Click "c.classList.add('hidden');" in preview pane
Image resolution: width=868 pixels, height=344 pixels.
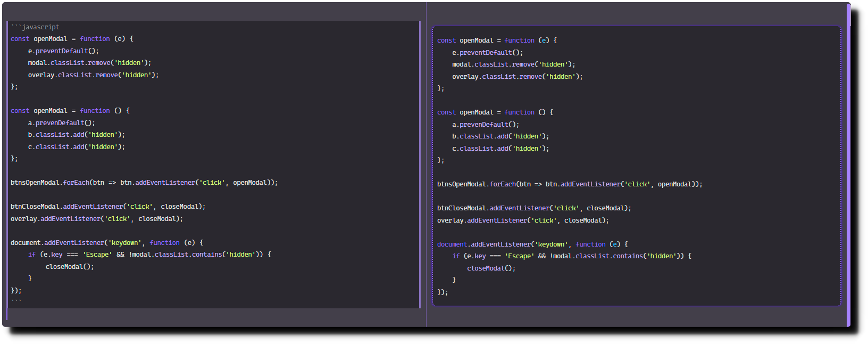[x=500, y=149]
